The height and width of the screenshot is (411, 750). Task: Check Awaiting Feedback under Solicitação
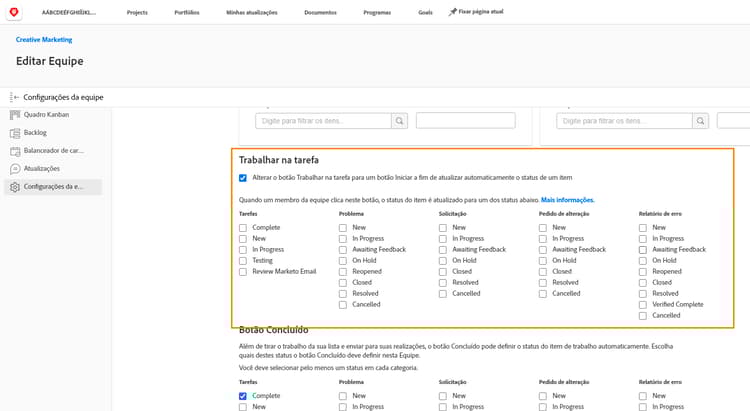point(443,250)
